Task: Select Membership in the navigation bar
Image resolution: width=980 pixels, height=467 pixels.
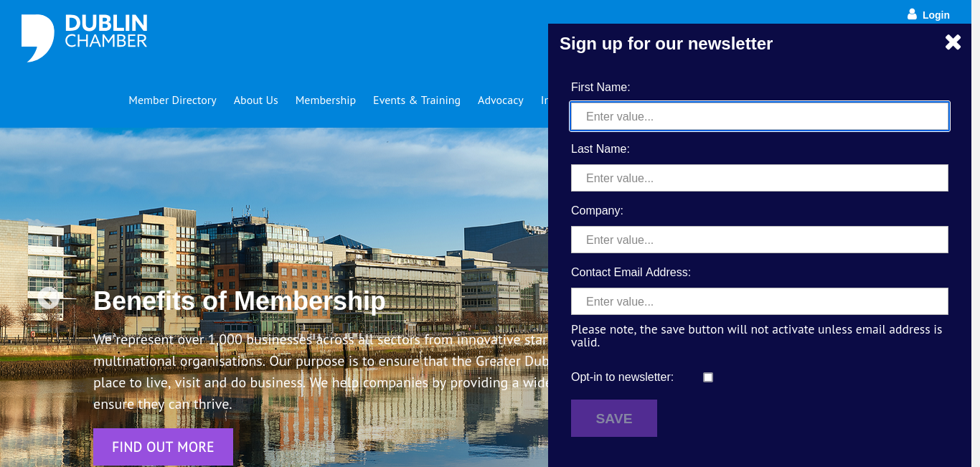Action: tap(326, 100)
